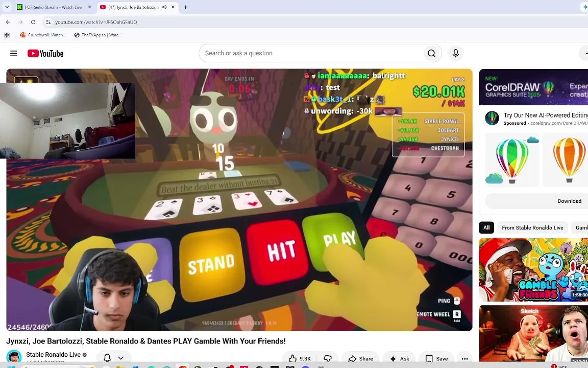Like the video showing 9.3K
Viewport: 588px width, 368px height.
click(300, 358)
